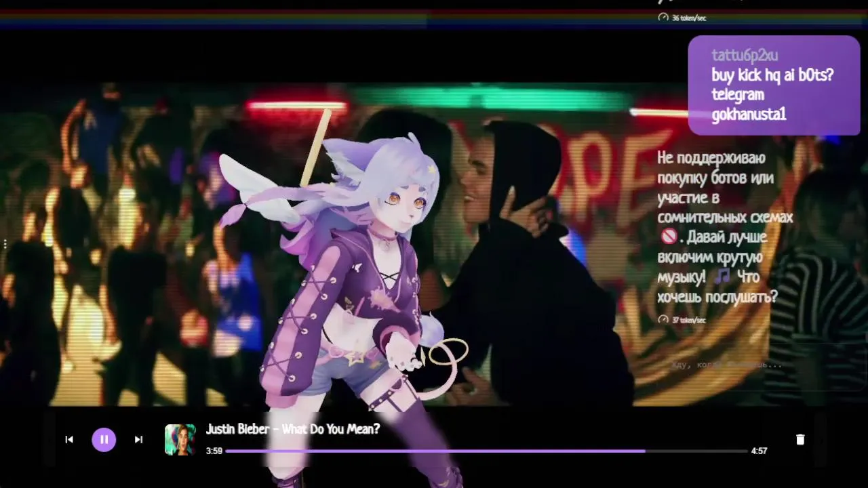Pause the current song
The image size is (868, 488).
click(104, 439)
